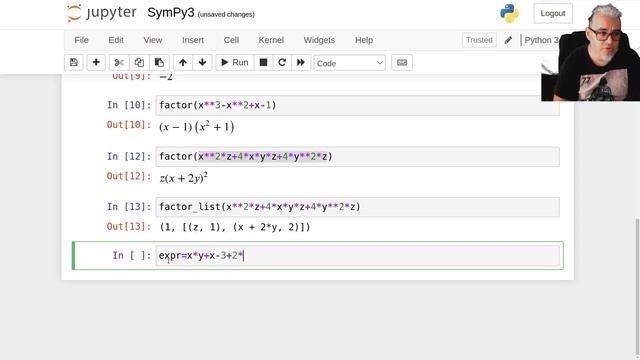Open the Widgets menu
This screenshot has height=360, width=640.
coord(319,40)
